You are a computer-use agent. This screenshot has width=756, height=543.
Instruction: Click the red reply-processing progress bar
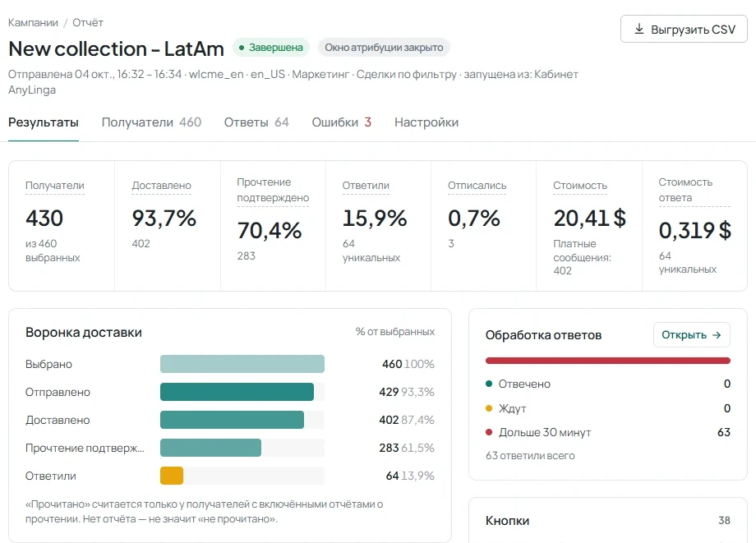click(x=608, y=361)
